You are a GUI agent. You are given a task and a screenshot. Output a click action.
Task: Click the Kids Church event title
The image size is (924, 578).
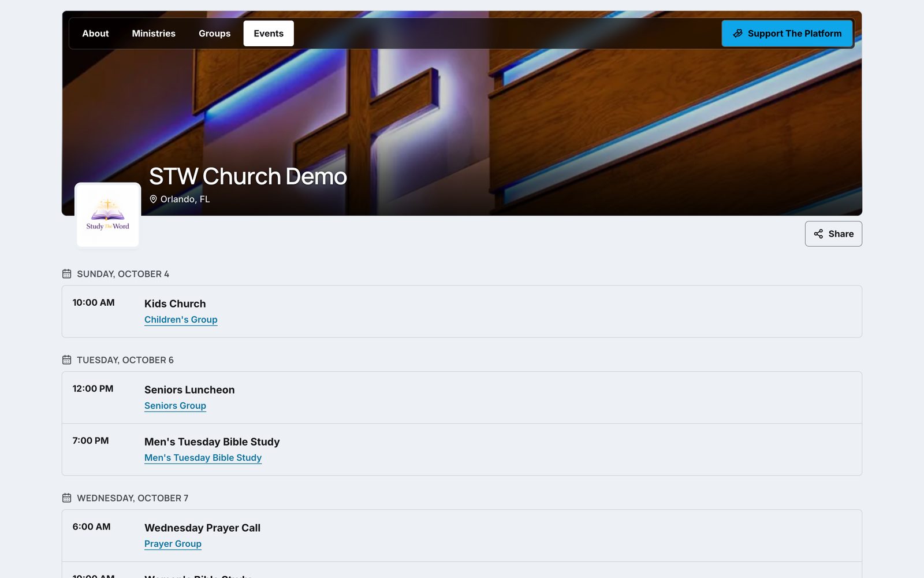click(x=175, y=304)
